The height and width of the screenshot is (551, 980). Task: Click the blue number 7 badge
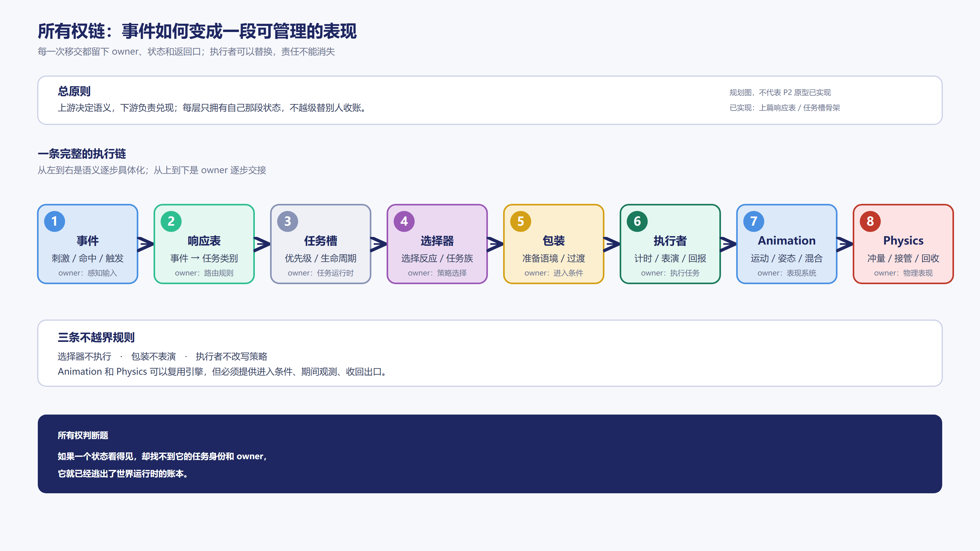click(x=754, y=221)
